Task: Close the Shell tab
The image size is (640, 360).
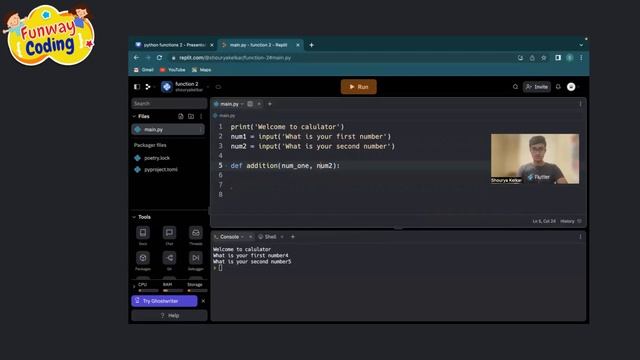Action: [x=282, y=237]
